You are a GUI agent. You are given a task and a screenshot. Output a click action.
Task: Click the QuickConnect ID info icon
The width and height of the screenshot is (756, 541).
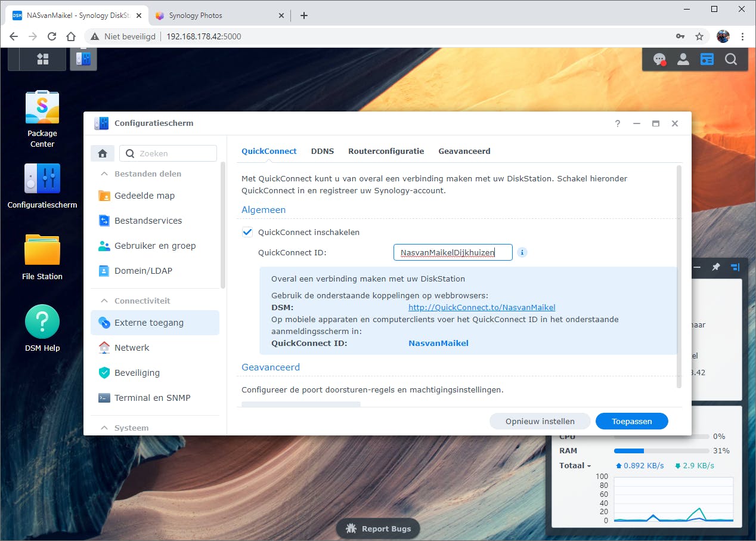pos(522,252)
